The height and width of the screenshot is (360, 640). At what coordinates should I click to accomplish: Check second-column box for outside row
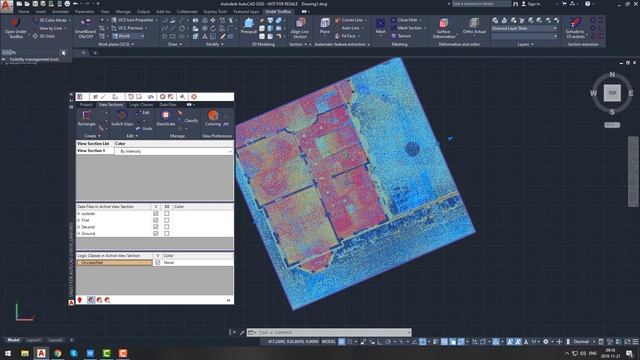click(x=167, y=213)
